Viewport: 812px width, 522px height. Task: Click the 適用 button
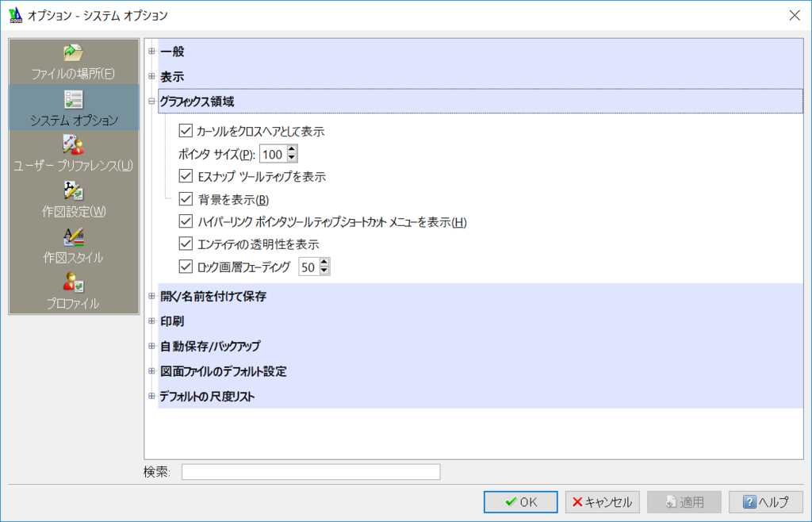684,502
